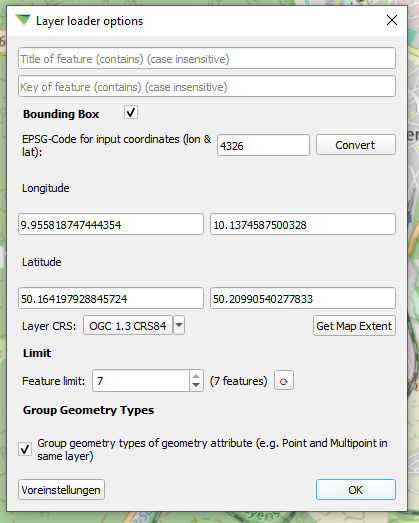Image resolution: width=419 pixels, height=523 pixels.
Task: Open Voreinstellungen defaults button
Action: [61, 490]
